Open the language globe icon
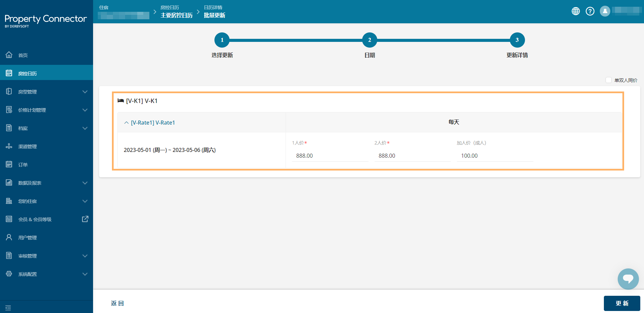Image resolution: width=644 pixels, height=313 pixels. point(576,11)
